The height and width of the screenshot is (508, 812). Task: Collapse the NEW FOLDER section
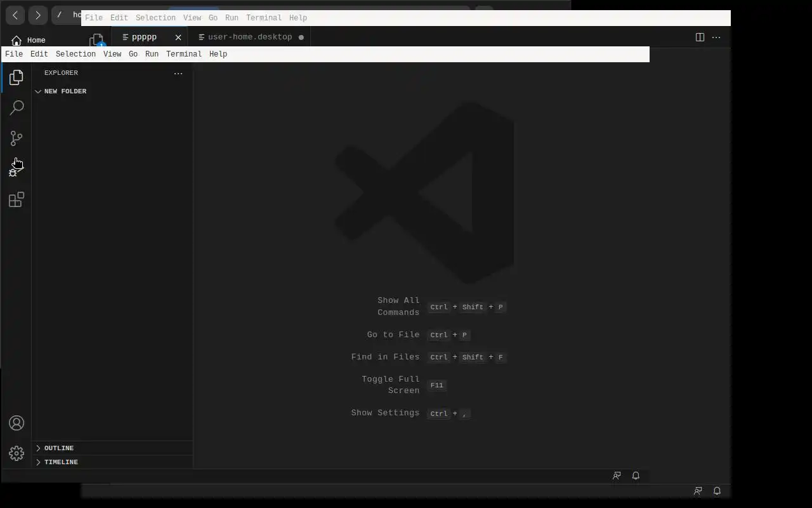point(65,91)
